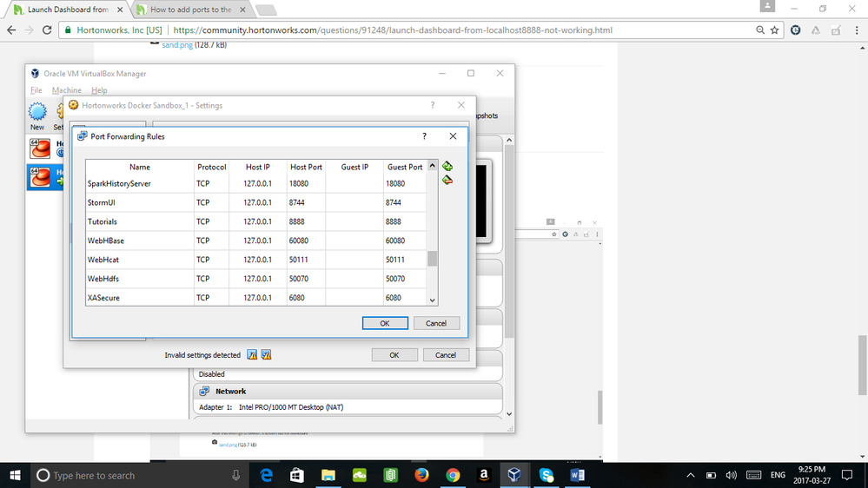Cancel the Sandbox Settings dialog
This screenshot has width=868, height=488.
pyautogui.click(x=445, y=355)
